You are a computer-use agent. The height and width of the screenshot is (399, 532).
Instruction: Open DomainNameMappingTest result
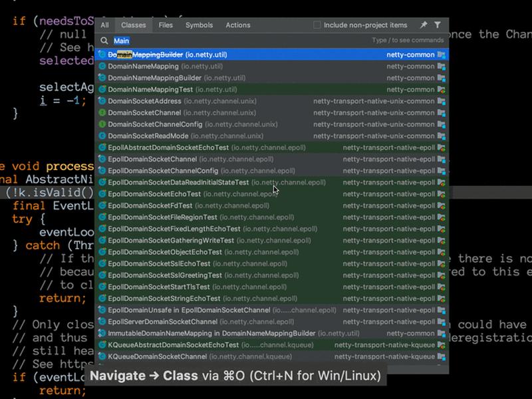[271, 90]
